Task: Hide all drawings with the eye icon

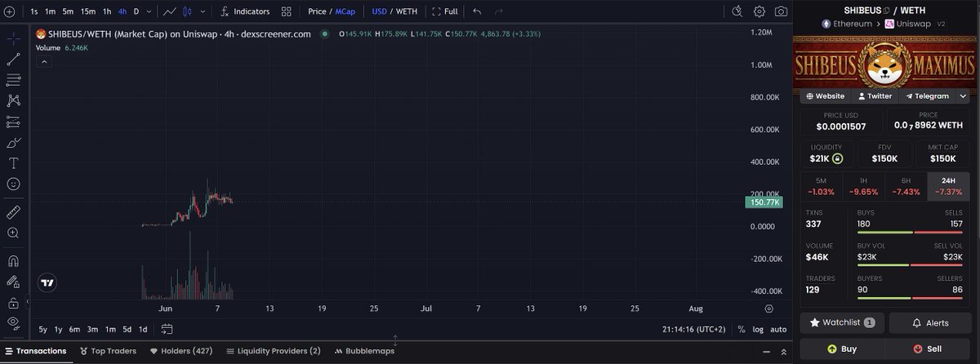Action: pos(13,323)
